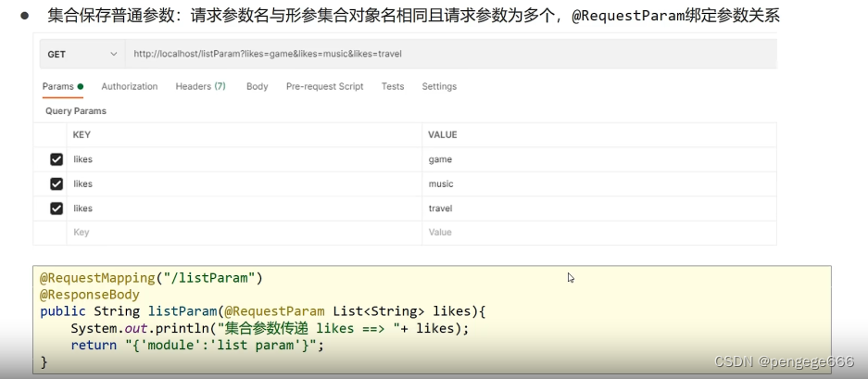Uncheck the likes checkbox for travel

click(57, 208)
